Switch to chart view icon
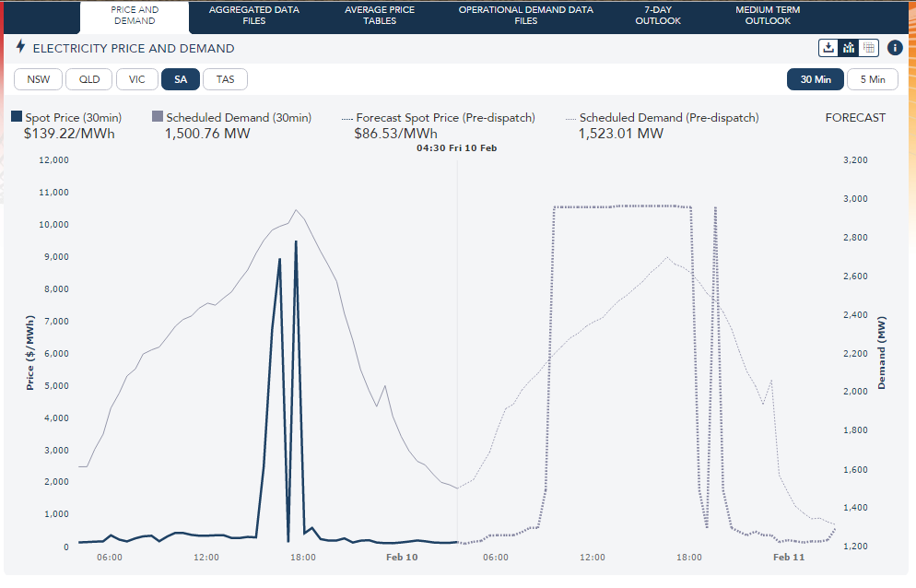916x588 pixels. click(x=849, y=48)
